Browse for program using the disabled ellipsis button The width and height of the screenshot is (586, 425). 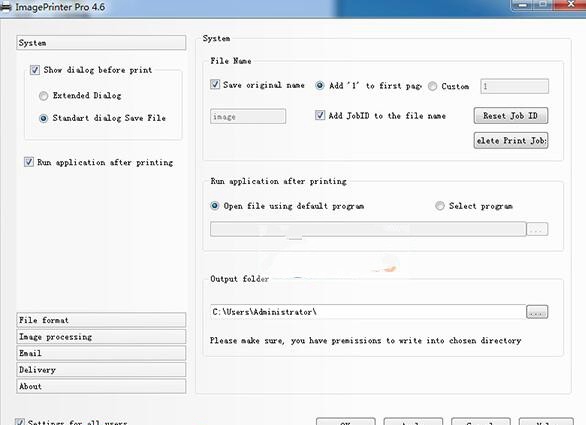pos(537,229)
